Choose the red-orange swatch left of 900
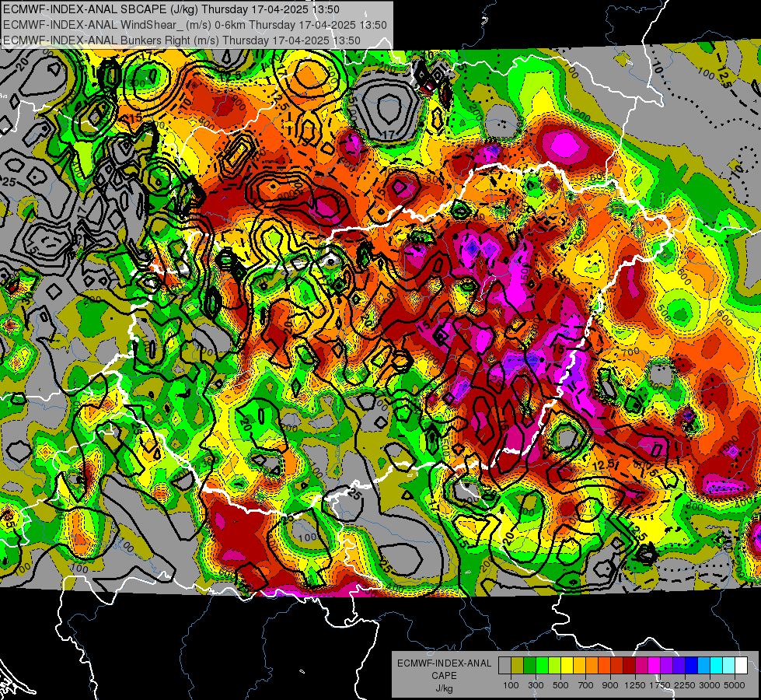Image resolution: width=761 pixels, height=700 pixels. 604,665
